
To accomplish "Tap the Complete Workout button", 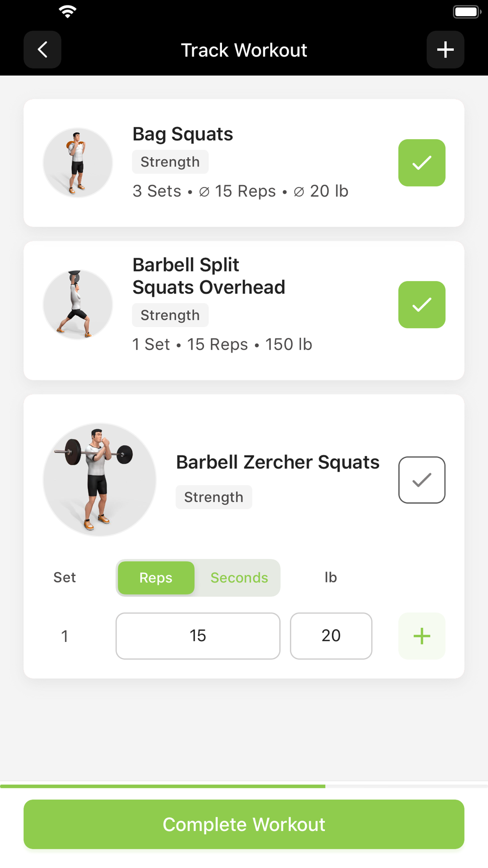I will click(x=244, y=825).
